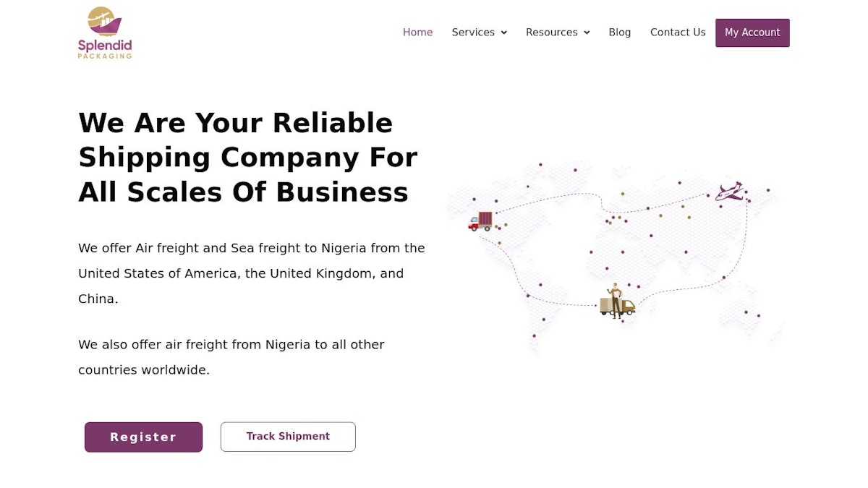Click the red delivery truck icon
The width and height of the screenshot is (868, 488).
480,221
